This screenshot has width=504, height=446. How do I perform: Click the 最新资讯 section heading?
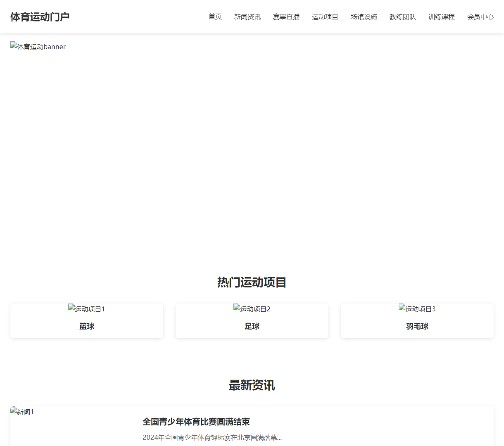pyautogui.click(x=252, y=385)
